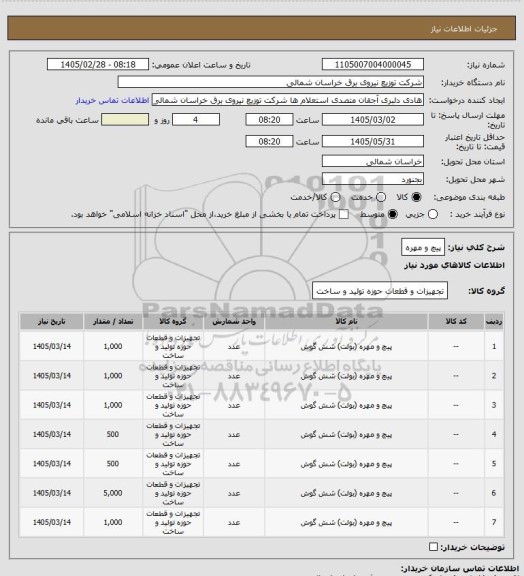This screenshot has width=524, height=576.
Task: Click the goods group field تجهیزات و قطعات
Action: point(380,291)
